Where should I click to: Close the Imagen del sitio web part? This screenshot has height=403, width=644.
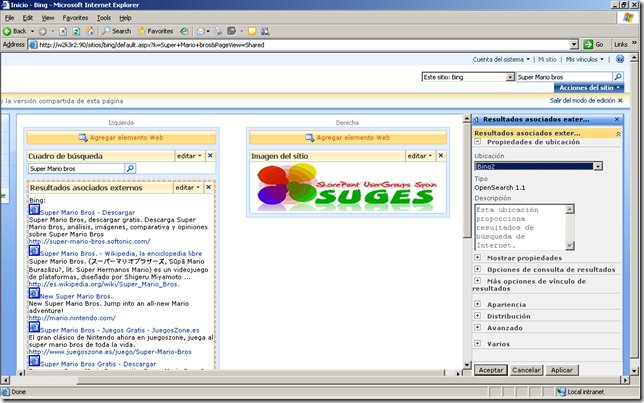pyautogui.click(x=441, y=156)
